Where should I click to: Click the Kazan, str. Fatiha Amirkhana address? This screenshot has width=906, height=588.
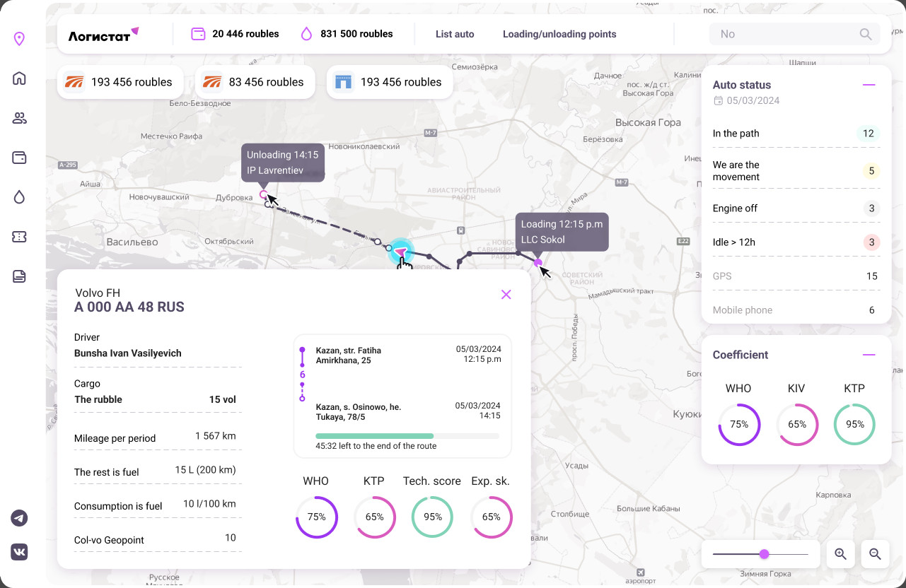[x=349, y=355]
